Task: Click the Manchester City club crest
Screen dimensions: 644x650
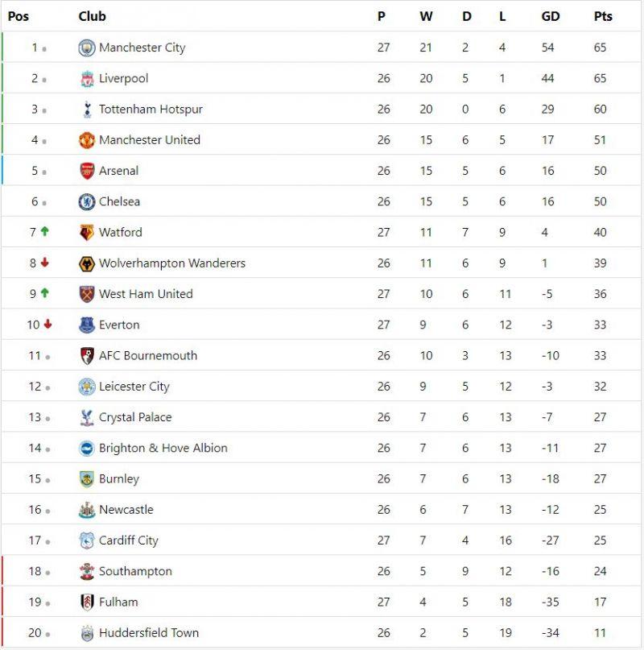Action: coord(87,48)
